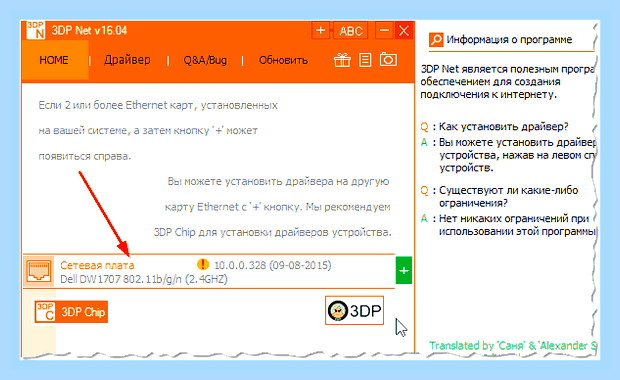Click driver version 10.0.0.328 (09-08-2015)
Viewport: 620px width, 380px height.
tap(272, 265)
